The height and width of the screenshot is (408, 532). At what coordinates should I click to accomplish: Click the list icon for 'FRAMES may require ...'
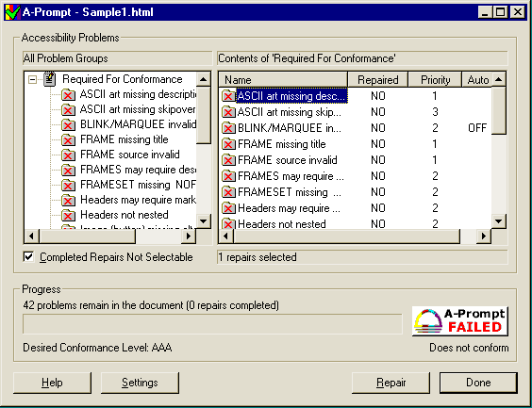pyautogui.click(x=228, y=176)
